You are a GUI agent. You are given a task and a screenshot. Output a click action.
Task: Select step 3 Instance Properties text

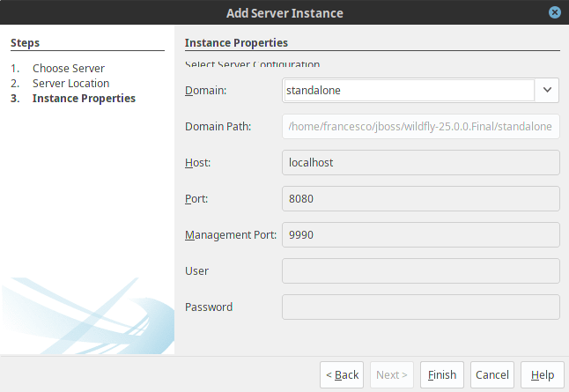click(x=84, y=99)
